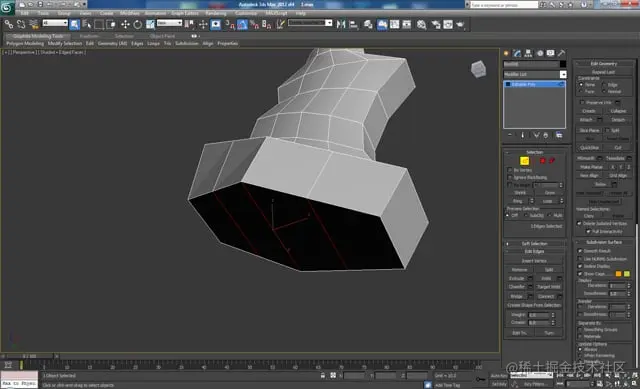Viewport: 640px width, 389px height.
Task: Toggle Window/Crossing selection icon
Action: tap(111, 24)
